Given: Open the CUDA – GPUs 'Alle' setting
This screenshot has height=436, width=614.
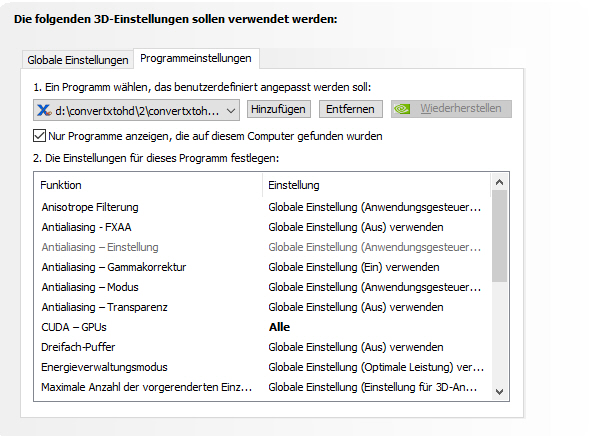Looking at the screenshot, I should [x=279, y=327].
